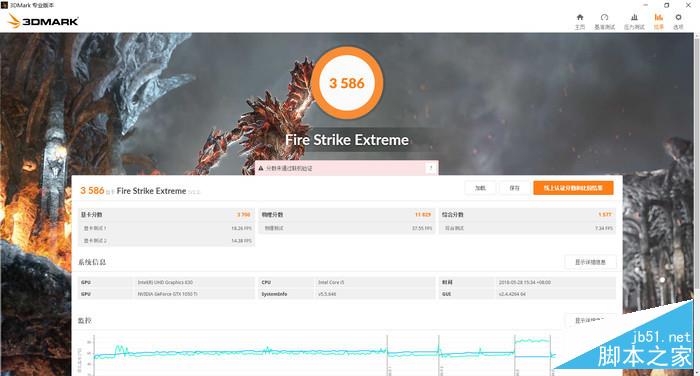Click GPU entry Intel(R) UHD Graphics 630
Screen dimensions: 700x376
[165, 283]
